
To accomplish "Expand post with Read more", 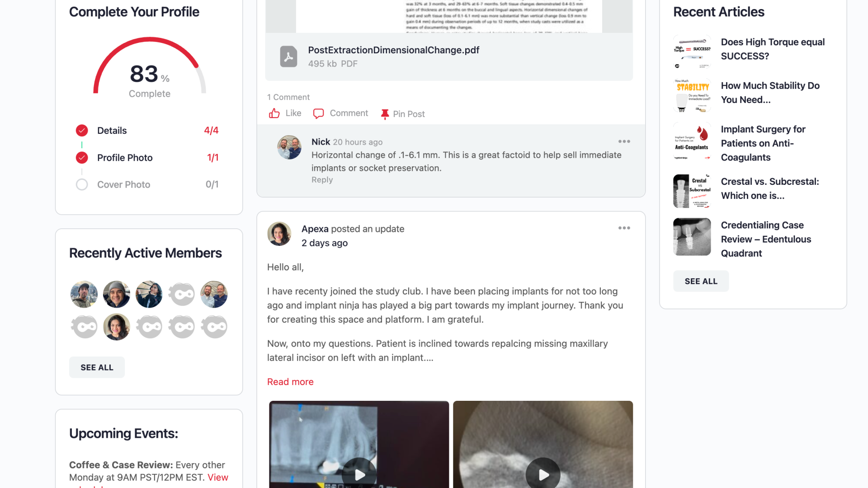I will click(x=290, y=382).
